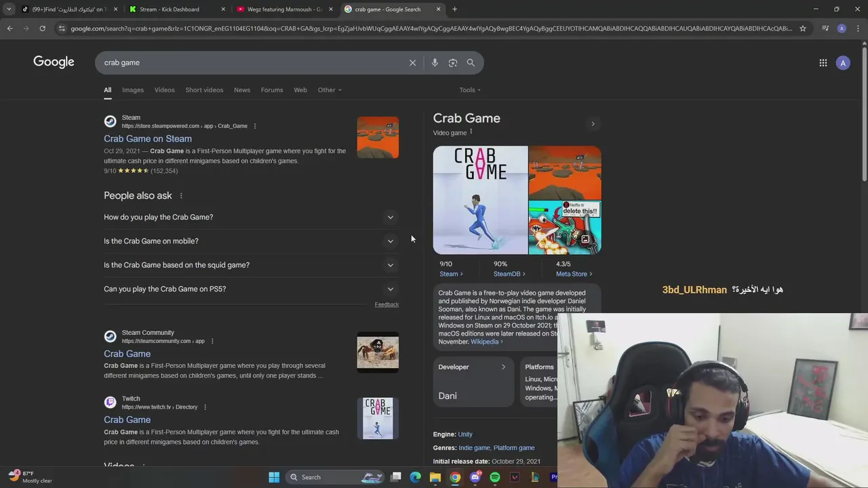The height and width of the screenshot is (488, 868).
Task: Open the Google apps grid
Action: tap(823, 63)
